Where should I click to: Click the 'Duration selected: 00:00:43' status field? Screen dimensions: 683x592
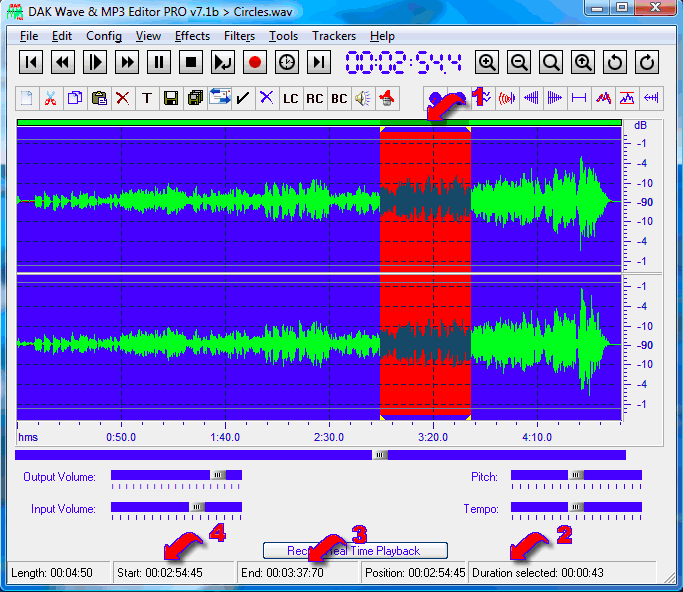point(561,572)
